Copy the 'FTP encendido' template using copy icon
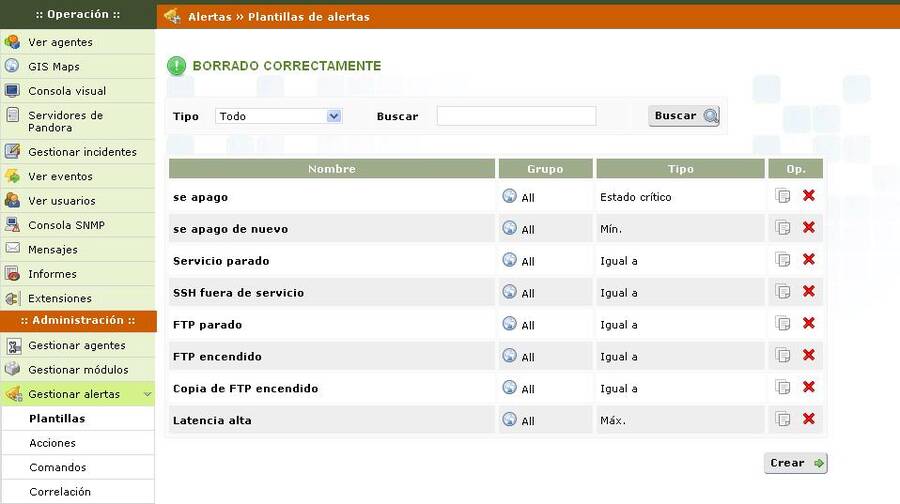This screenshot has width=900, height=504. pos(783,356)
